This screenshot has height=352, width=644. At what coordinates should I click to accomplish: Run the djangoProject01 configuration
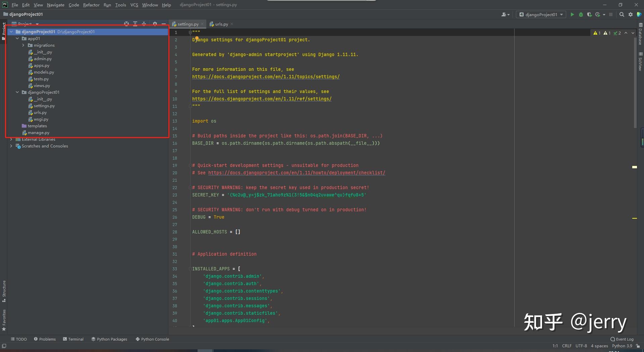click(x=572, y=14)
